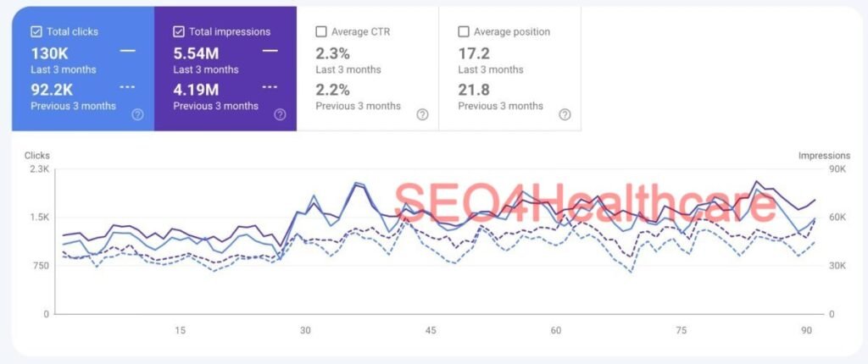Uncheck the Total clicks checkbox

[x=36, y=32]
